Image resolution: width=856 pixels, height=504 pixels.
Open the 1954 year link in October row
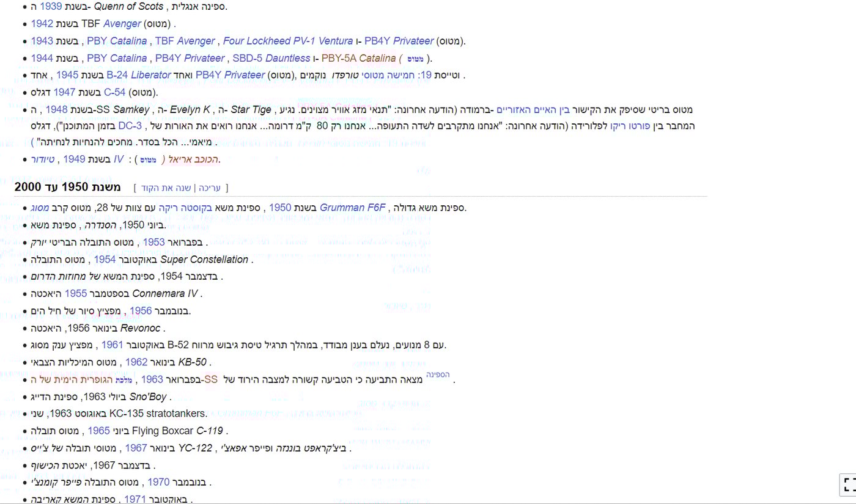[x=105, y=260]
